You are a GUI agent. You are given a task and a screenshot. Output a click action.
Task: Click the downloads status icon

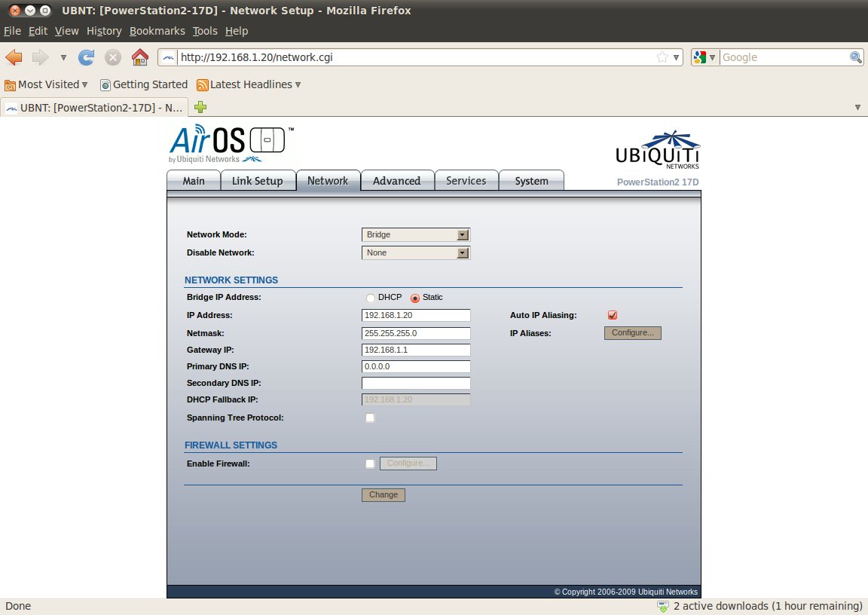click(x=662, y=606)
